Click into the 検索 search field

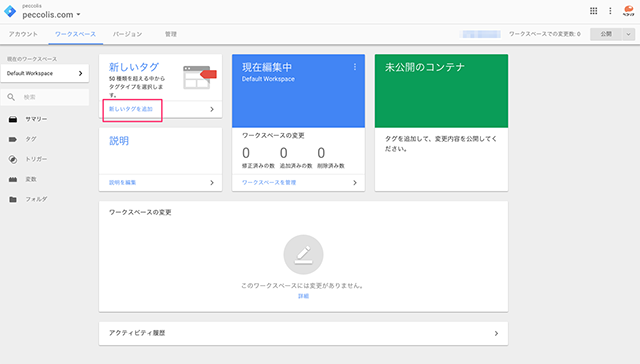tap(44, 97)
